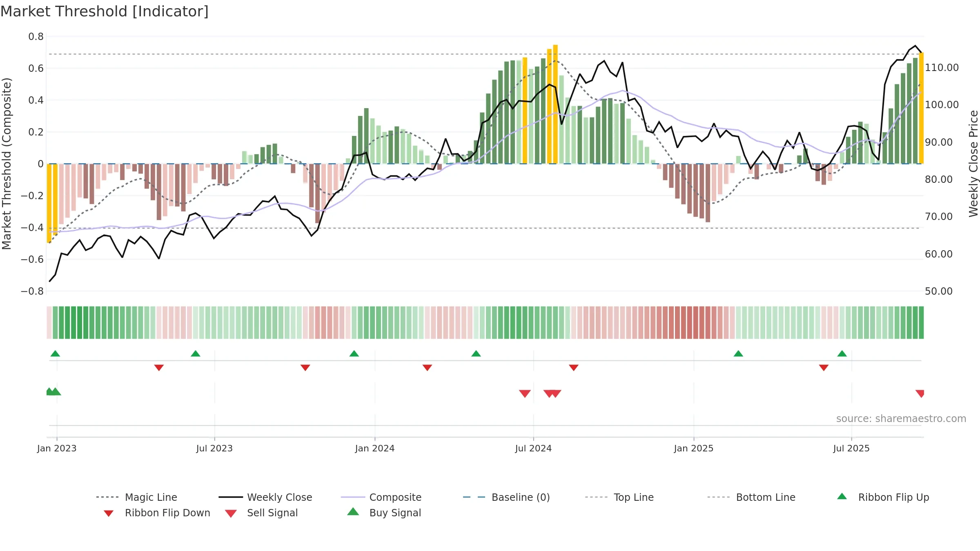Click the green flip-up triangle around April 2024
980x551 pixels.
point(476,353)
